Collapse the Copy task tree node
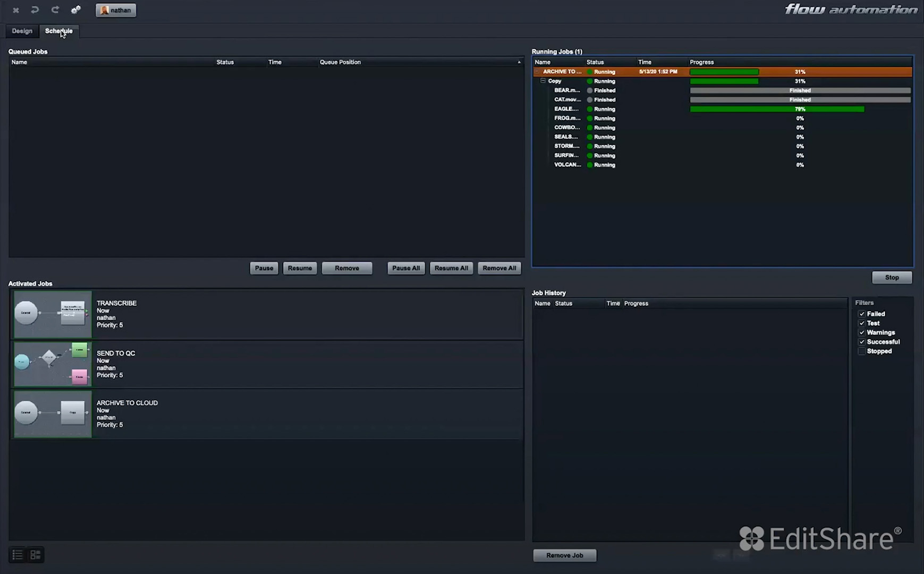924x574 pixels. (x=542, y=81)
